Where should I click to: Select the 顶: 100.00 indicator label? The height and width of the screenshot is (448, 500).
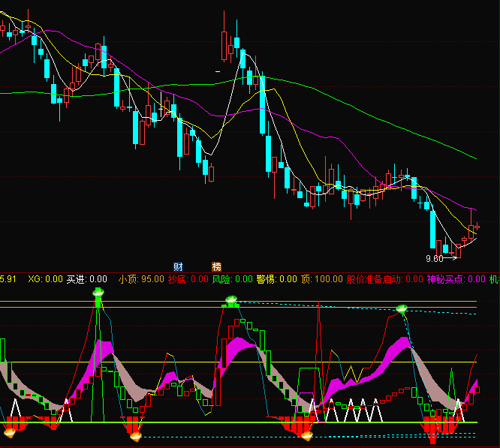coord(322,279)
